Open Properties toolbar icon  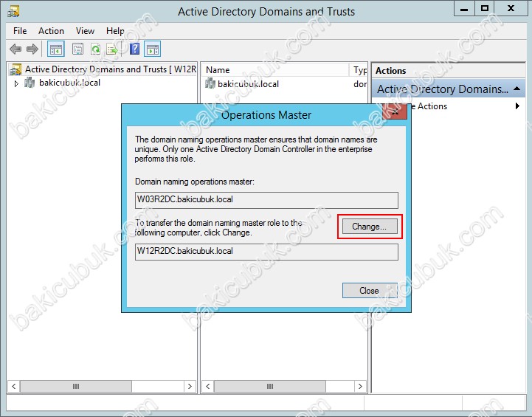77,49
